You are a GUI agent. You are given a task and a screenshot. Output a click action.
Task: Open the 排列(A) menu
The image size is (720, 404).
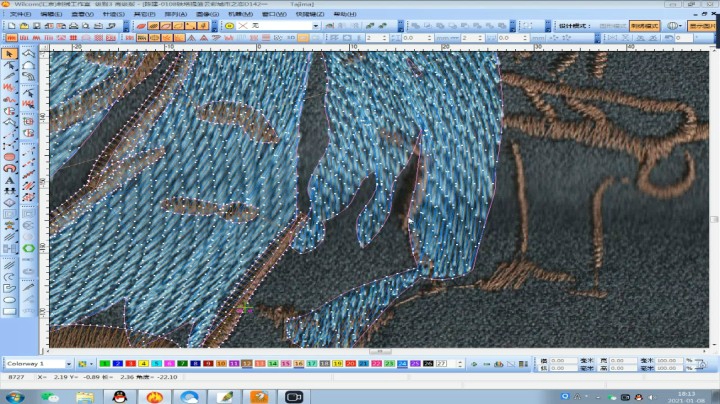(x=176, y=14)
